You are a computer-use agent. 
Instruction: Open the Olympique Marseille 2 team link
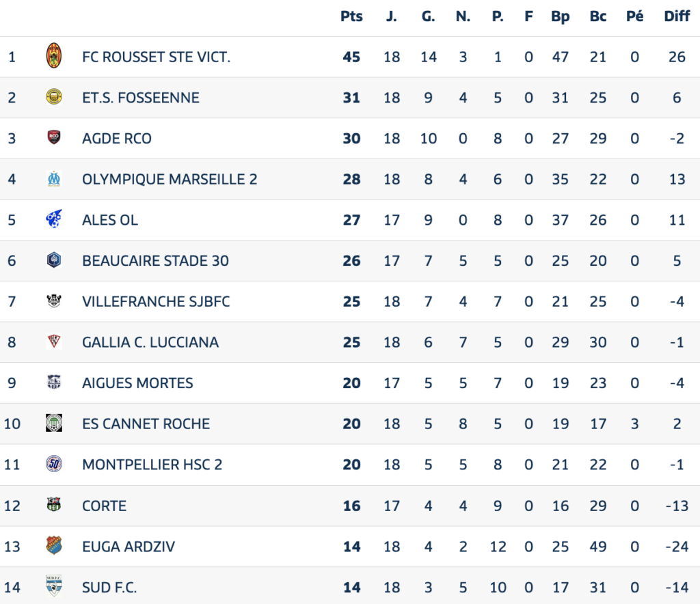tap(170, 179)
